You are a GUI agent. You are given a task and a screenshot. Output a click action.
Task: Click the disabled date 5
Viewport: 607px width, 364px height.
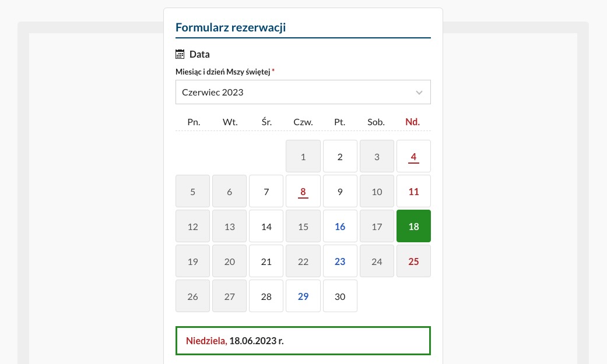(192, 191)
